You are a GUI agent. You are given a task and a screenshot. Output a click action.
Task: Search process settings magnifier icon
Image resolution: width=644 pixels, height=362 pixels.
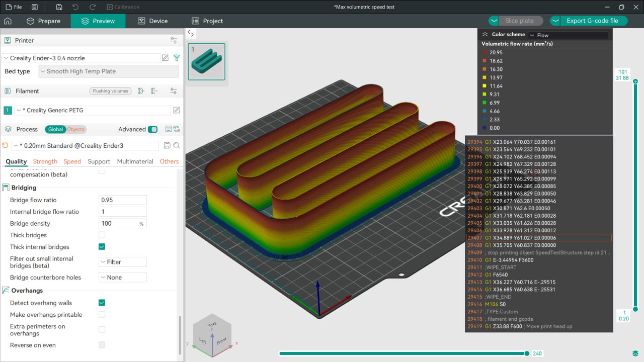pos(177,145)
